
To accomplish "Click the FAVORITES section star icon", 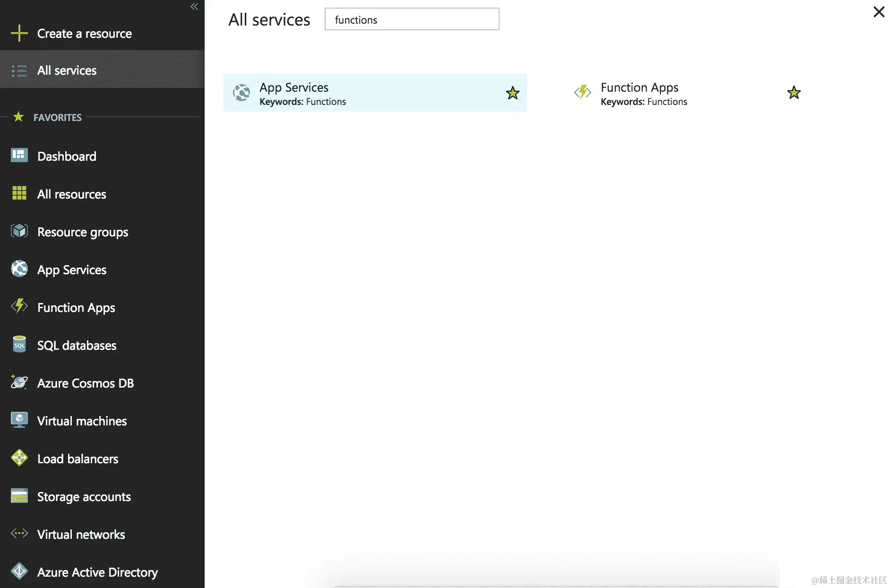I will click(x=18, y=116).
